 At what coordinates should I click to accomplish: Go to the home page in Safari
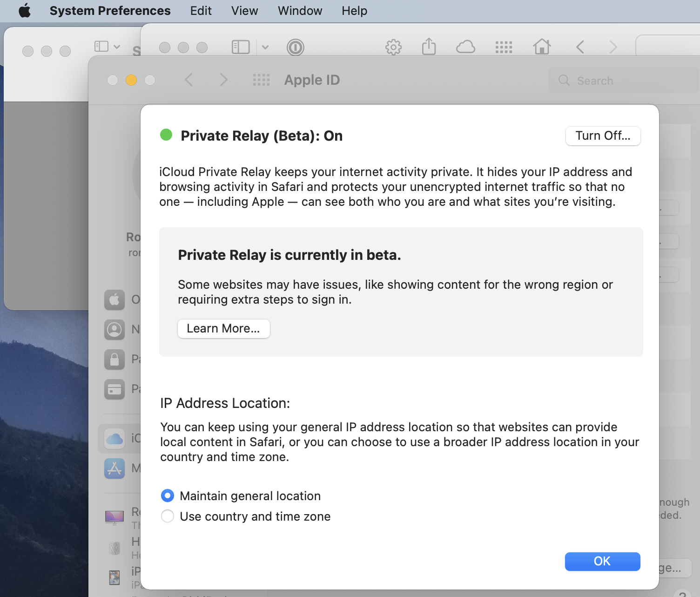pos(542,47)
